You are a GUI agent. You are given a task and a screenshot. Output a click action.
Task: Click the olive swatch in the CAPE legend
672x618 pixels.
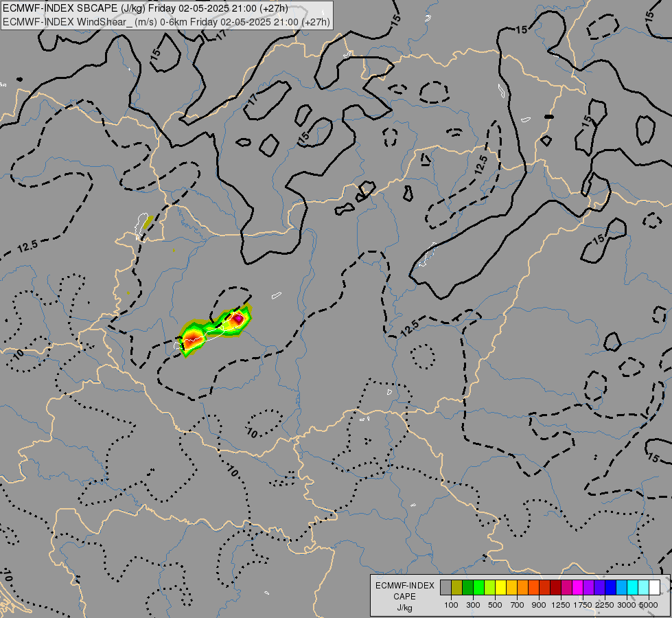pyautogui.click(x=456, y=588)
